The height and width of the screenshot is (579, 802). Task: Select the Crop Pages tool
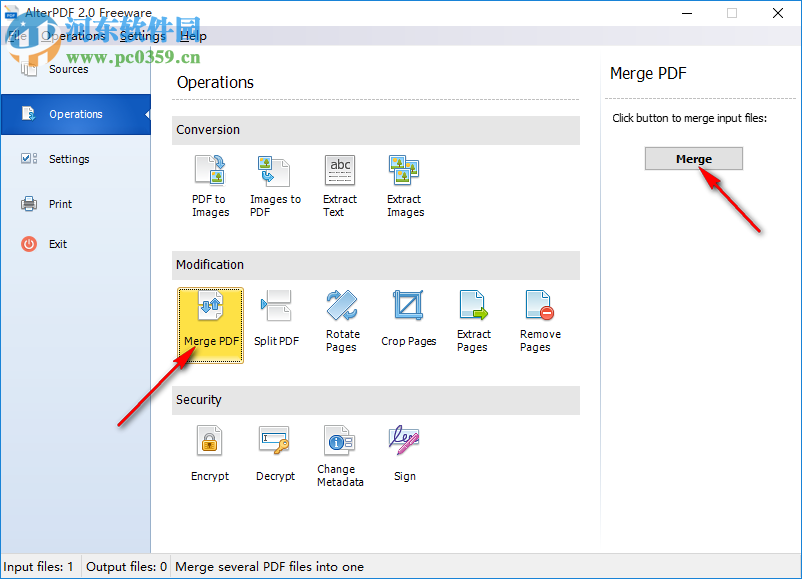408,321
